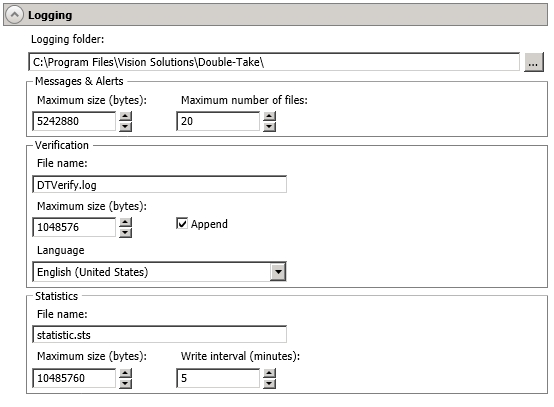Decrease Verification maximum size value

125,232
